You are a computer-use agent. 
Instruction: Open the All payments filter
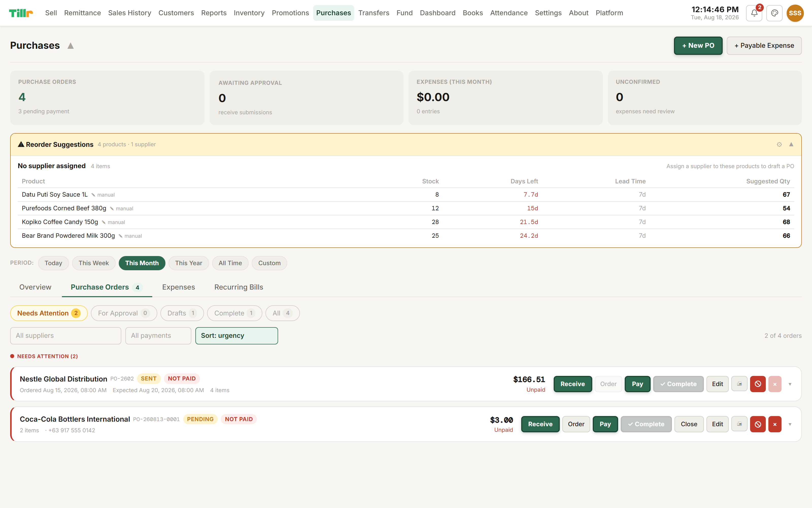click(158, 336)
